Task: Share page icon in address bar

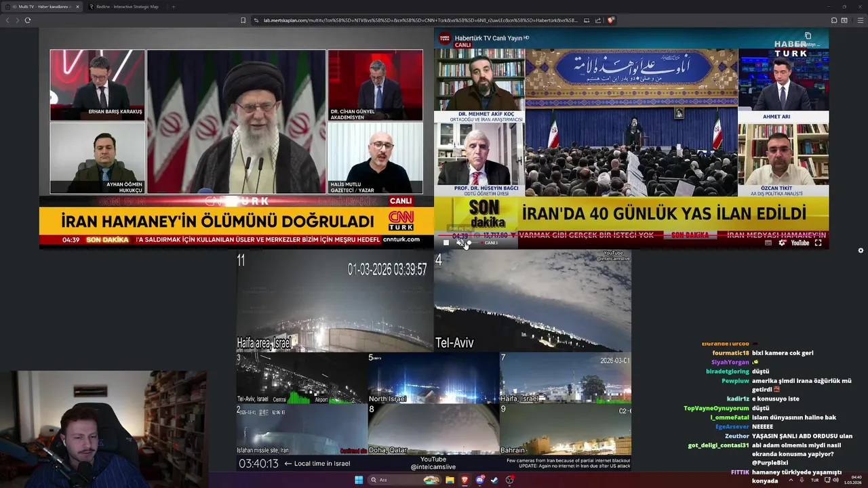Action: click(598, 20)
